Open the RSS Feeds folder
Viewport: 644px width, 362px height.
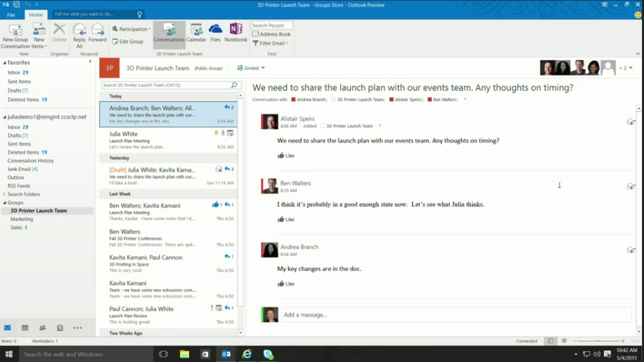click(19, 186)
